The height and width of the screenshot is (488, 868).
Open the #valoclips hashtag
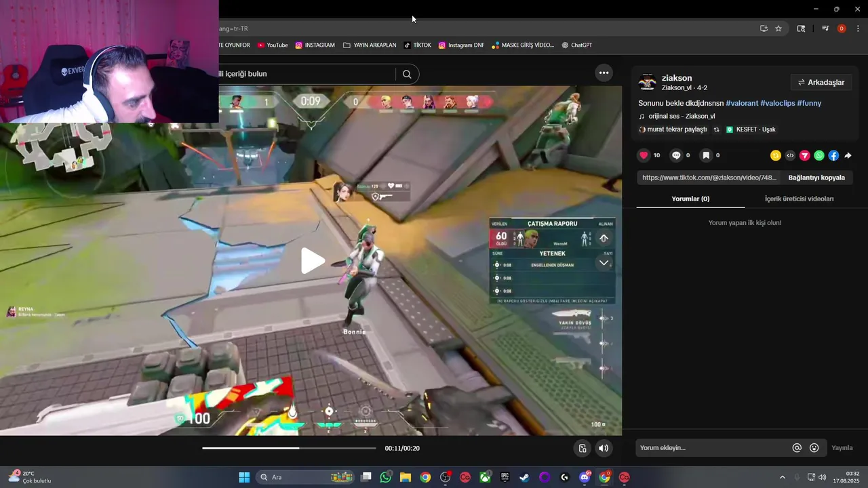pyautogui.click(x=778, y=103)
